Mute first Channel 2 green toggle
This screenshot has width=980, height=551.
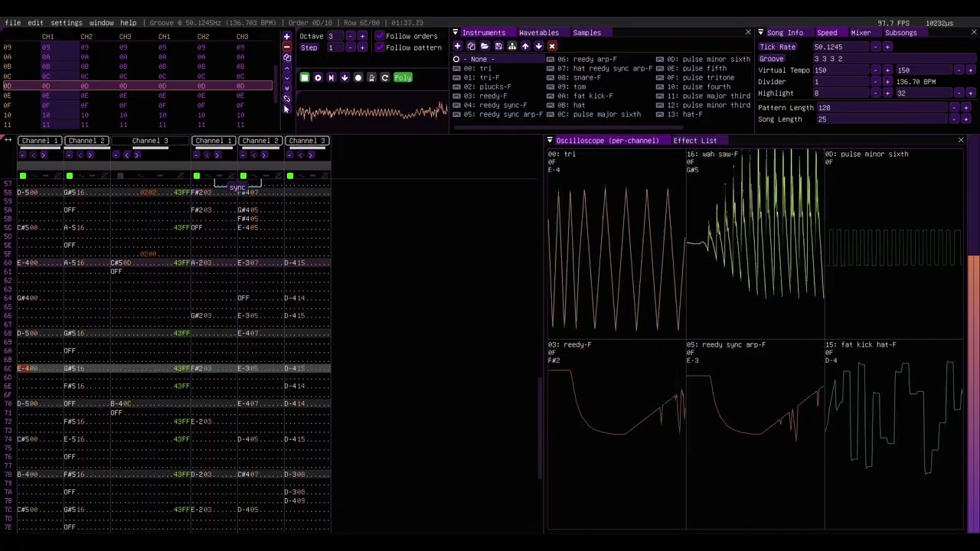(70, 176)
